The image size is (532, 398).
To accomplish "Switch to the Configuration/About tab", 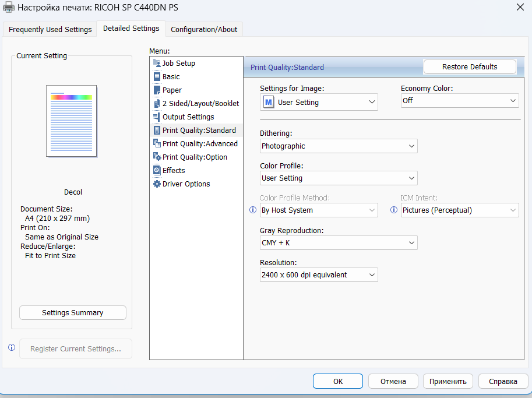I will (x=204, y=30).
